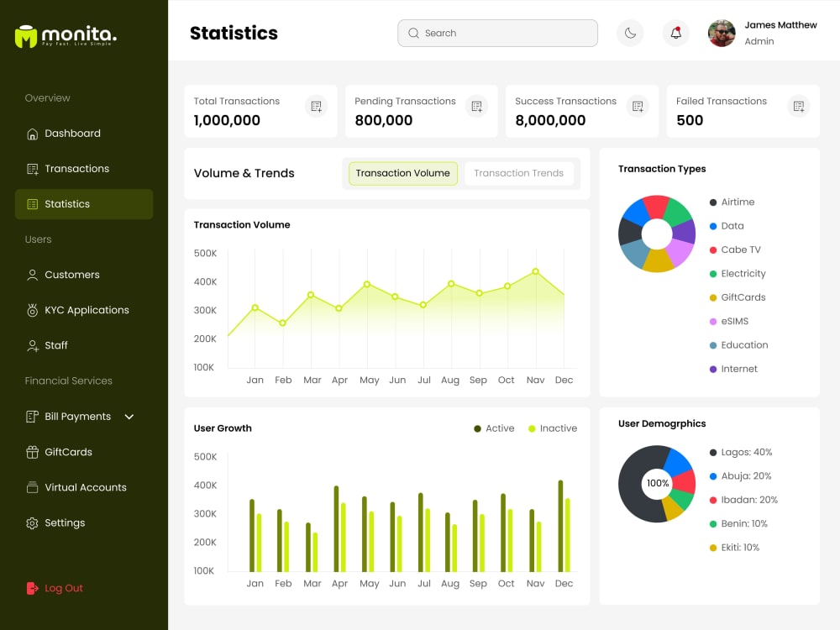Click the Log Out link

point(63,588)
